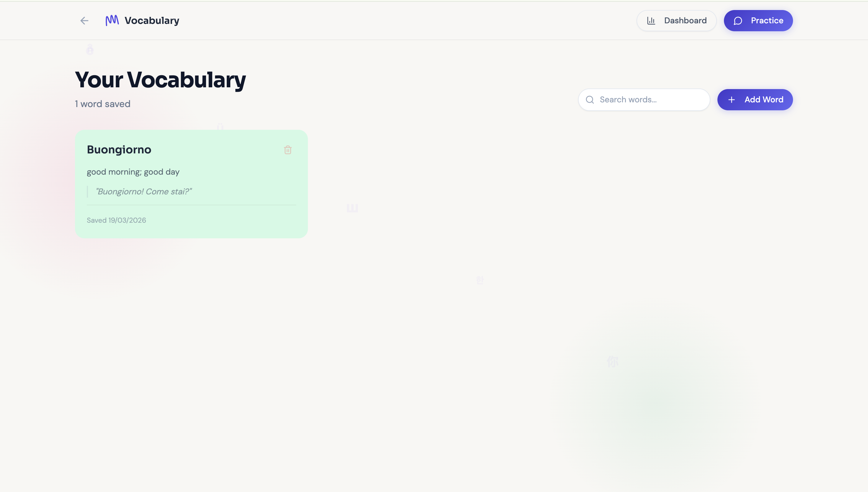This screenshot has width=868, height=492.
Task: Start a Practice session
Action: pyautogui.click(x=758, y=21)
